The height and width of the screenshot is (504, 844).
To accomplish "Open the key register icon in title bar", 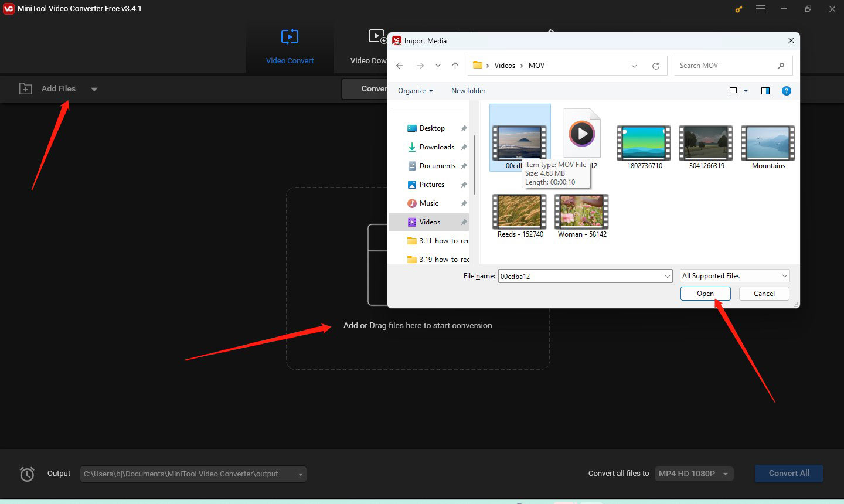I will click(x=738, y=9).
